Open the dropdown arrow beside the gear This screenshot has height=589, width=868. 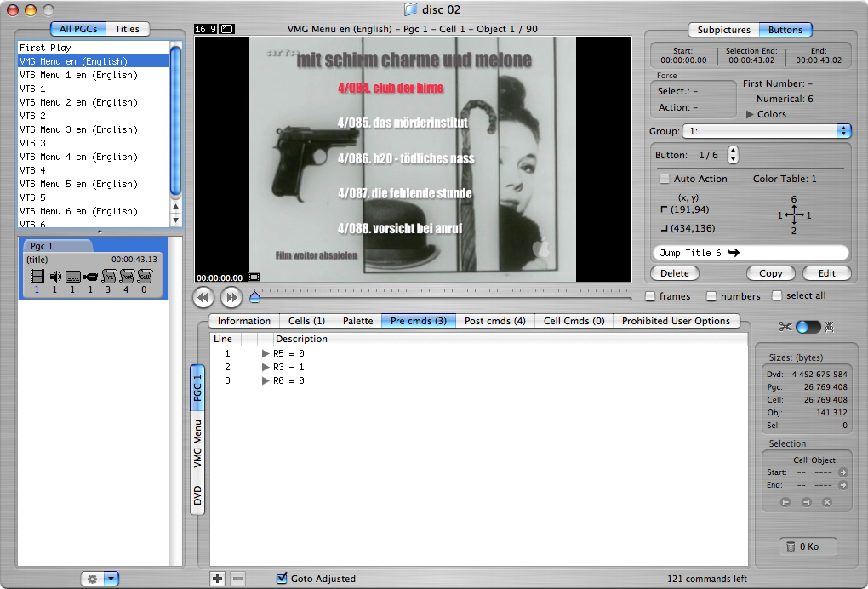tap(111, 579)
